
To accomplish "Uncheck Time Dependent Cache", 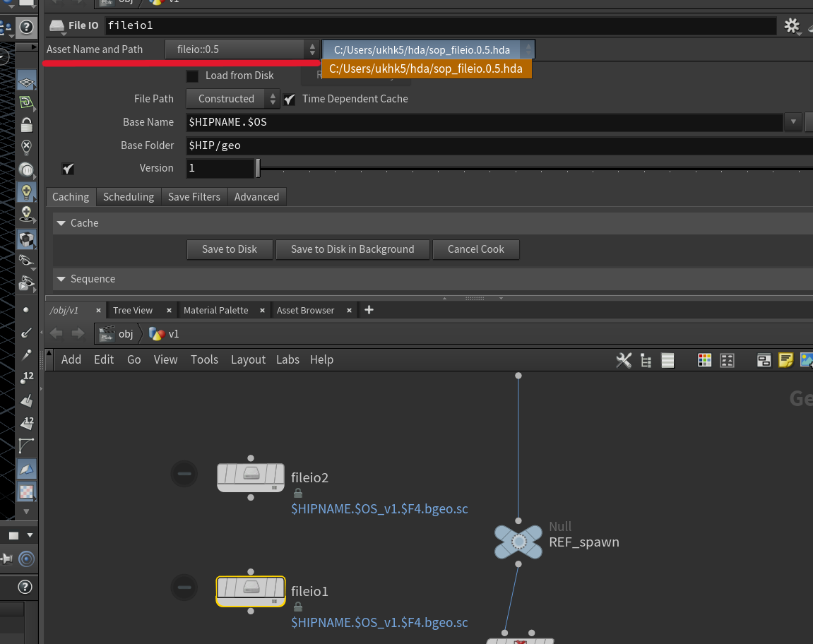I will (x=290, y=99).
